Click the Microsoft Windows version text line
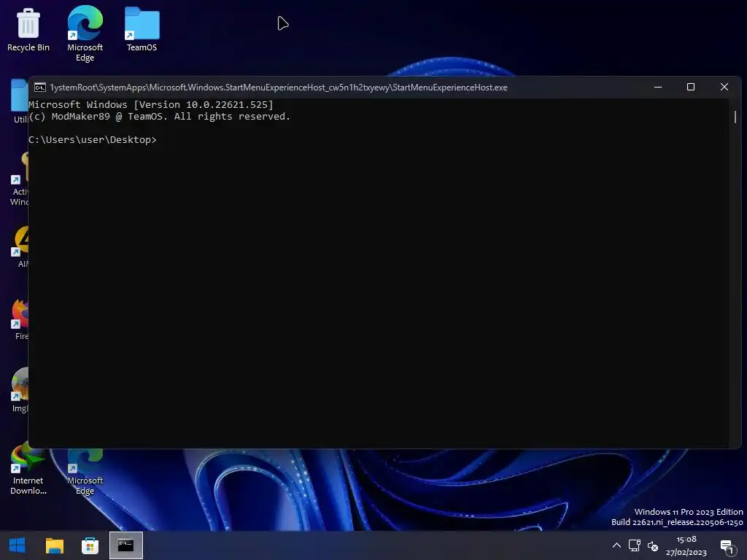This screenshot has height=560, width=747. [x=151, y=105]
